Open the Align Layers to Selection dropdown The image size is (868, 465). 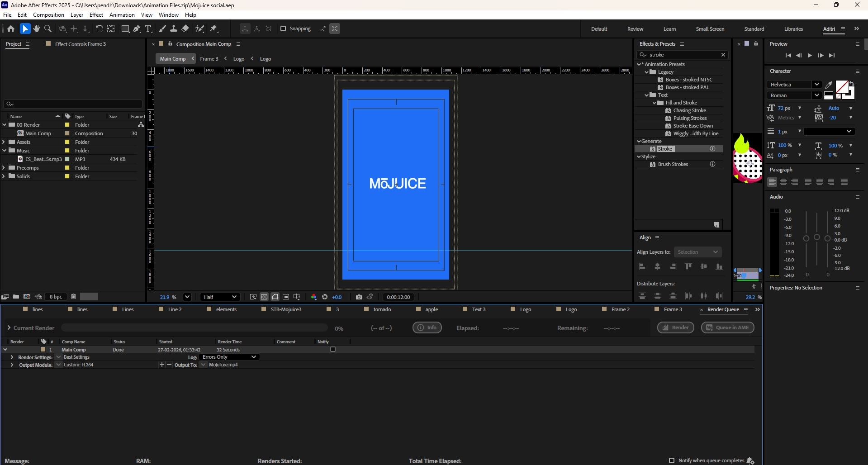(x=697, y=252)
